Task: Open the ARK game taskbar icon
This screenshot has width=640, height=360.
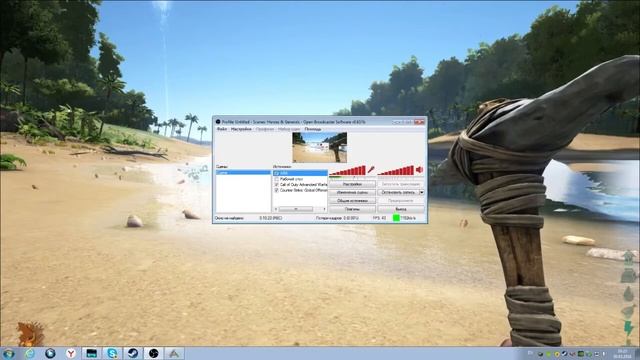Action: point(174,353)
